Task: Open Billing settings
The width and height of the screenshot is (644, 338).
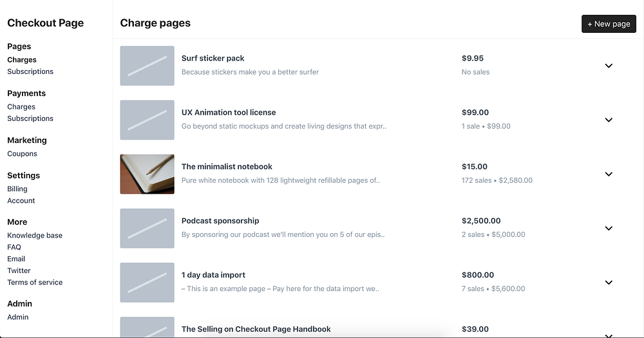Action: [17, 189]
